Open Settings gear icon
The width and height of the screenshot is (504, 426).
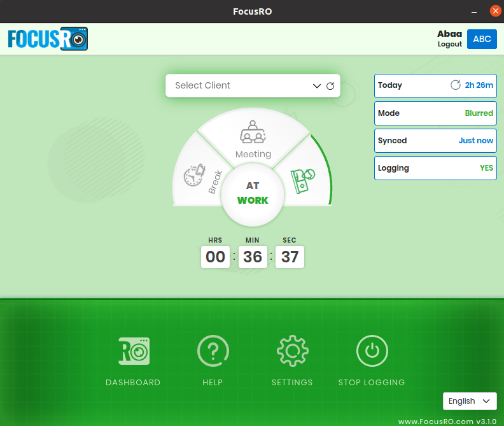coord(293,351)
